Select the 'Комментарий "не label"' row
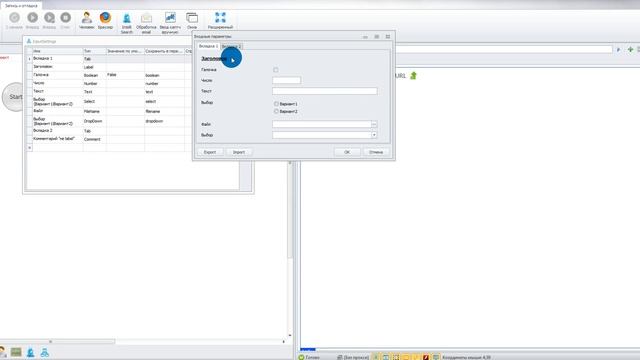The image size is (640, 360). [x=58, y=139]
